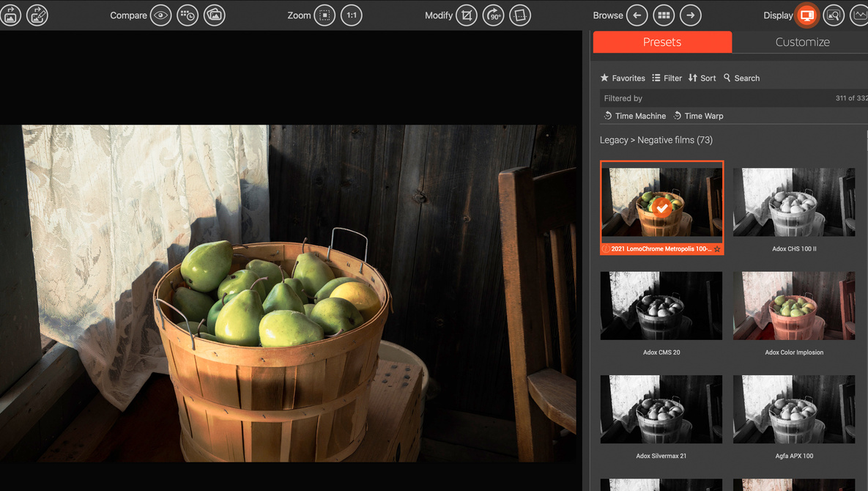The width and height of the screenshot is (868, 491).
Task: Go to the next image
Action: 691,15
